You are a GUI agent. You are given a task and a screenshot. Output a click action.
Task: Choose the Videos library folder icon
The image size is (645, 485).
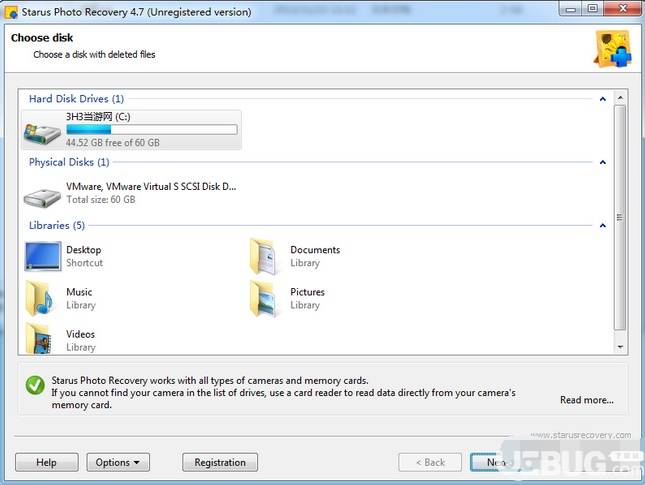point(39,338)
